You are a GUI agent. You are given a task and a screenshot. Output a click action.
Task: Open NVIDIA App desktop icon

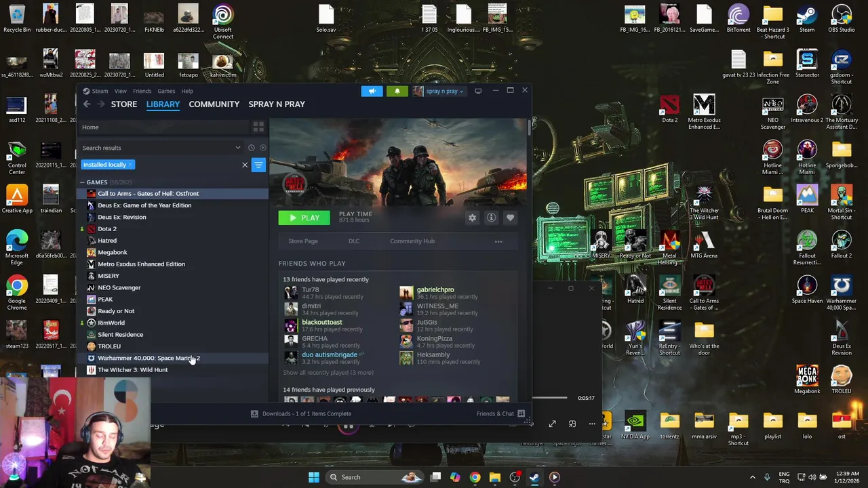pyautogui.click(x=635, y=426)
